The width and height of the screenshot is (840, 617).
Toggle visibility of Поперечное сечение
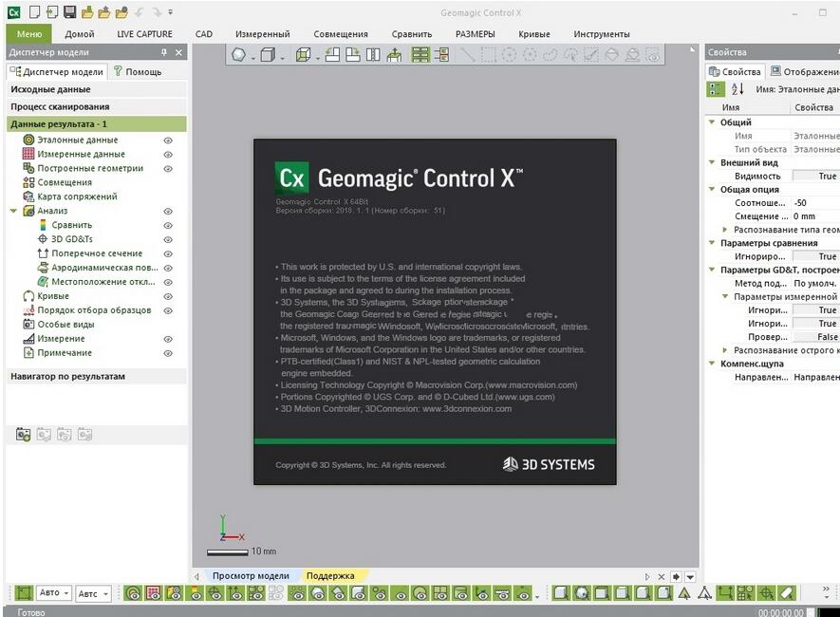click(x=168, y=253)
